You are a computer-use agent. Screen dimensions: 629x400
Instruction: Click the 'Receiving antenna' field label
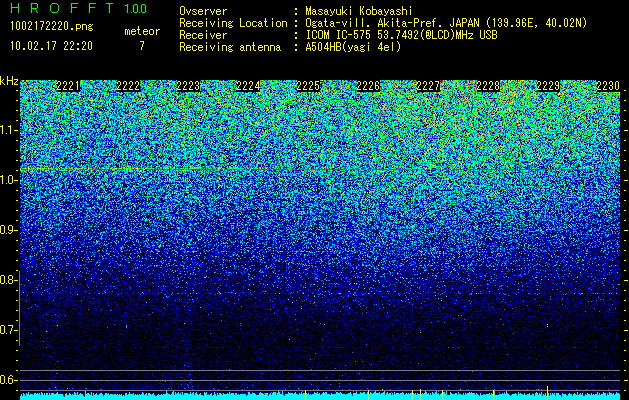tap(230, 47)
